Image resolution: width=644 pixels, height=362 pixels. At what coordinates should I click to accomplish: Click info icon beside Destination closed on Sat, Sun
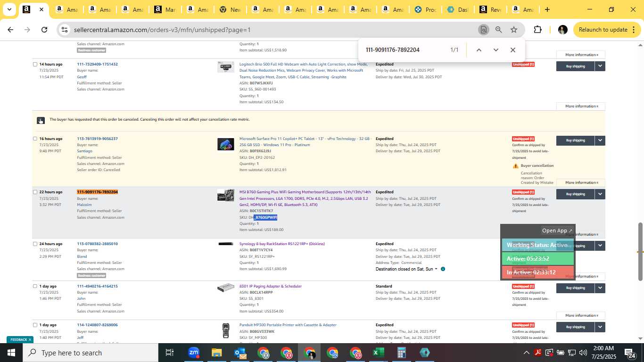click(x=443, y=269)
